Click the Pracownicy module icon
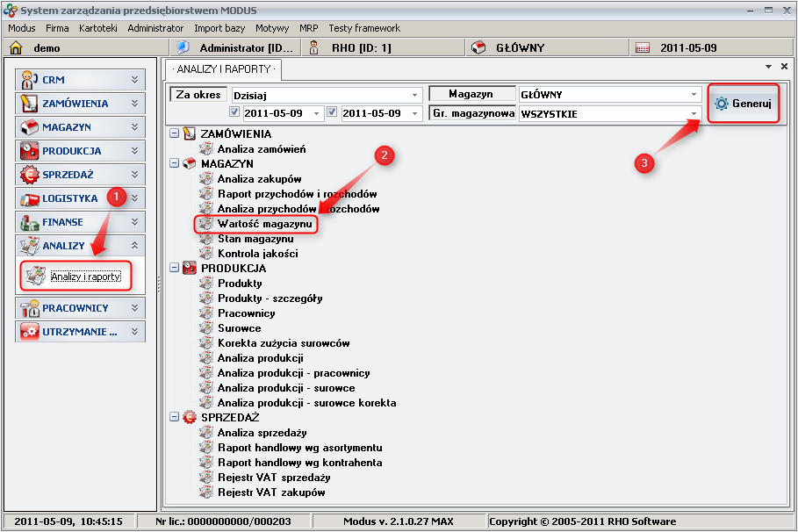The width and height of the screenshot is (798, 532). pyautogui.click(x=28, y=308)
